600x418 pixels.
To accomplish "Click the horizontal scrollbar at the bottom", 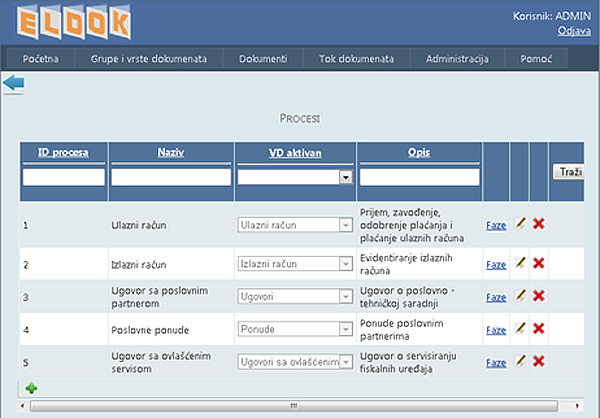I will click(294, 406).
